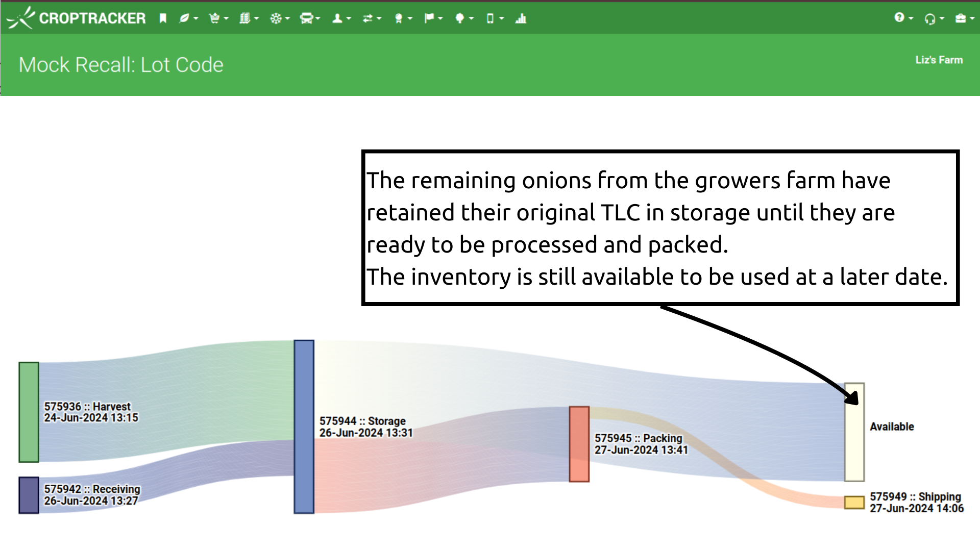Open the leaf crop menu icon

pos(184,19)
